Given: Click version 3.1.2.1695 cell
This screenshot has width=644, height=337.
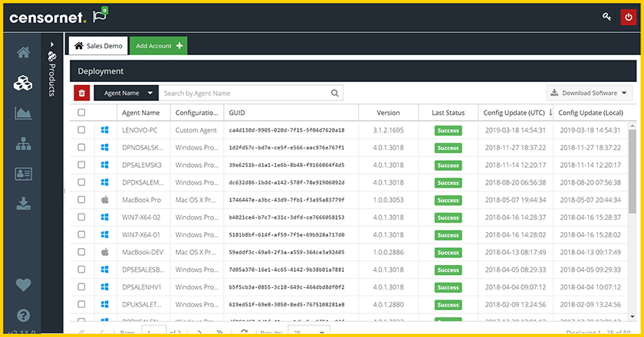Looking at the screenshot, I should point(388,130).
